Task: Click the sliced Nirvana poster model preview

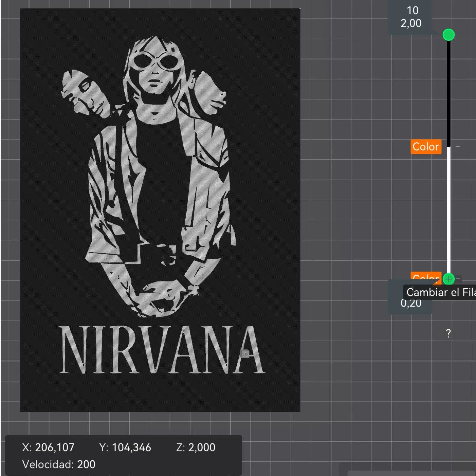Action: [160, 210]
